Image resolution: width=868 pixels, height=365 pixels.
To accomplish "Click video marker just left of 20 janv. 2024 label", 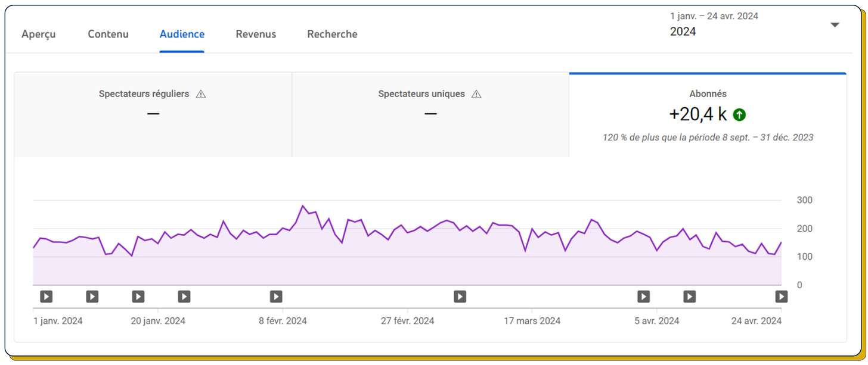I will coord(138,296).
